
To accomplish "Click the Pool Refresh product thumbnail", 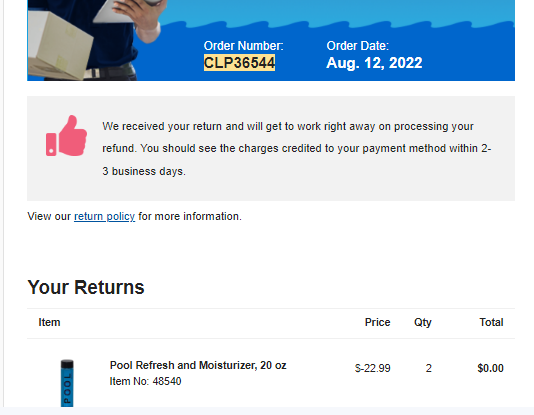I will tap(67, 383).
